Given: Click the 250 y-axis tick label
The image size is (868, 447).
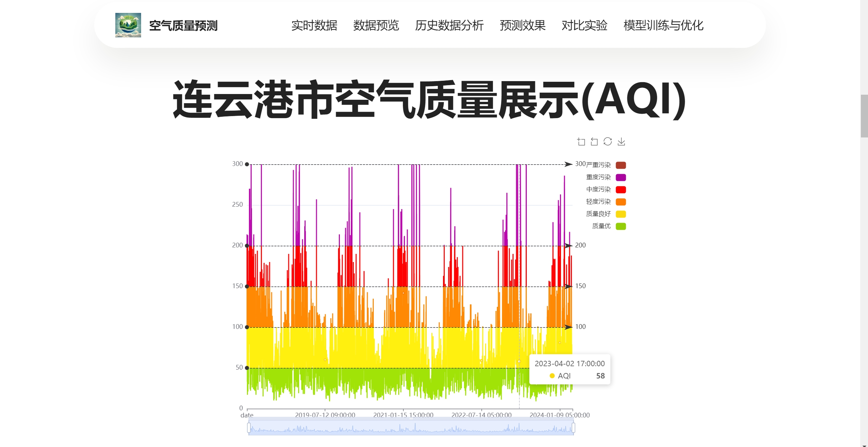Looking at the screenshot, I should click(237, 204).
